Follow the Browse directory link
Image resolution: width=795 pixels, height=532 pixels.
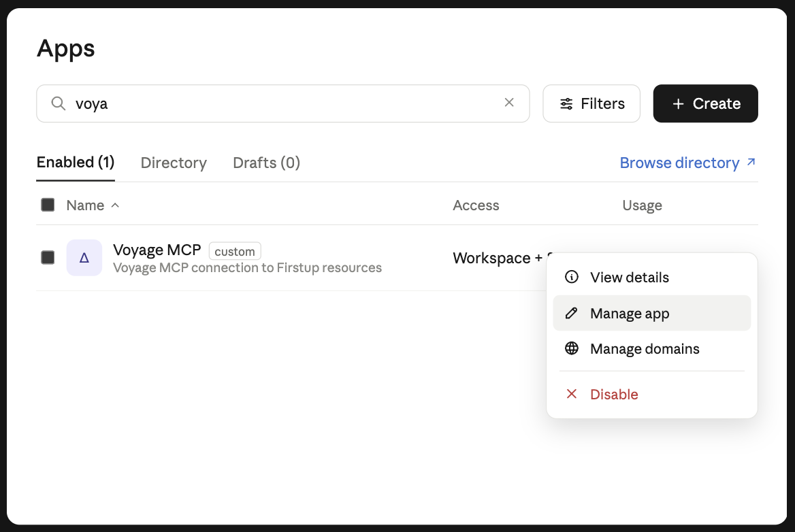[x=687, y=163]
